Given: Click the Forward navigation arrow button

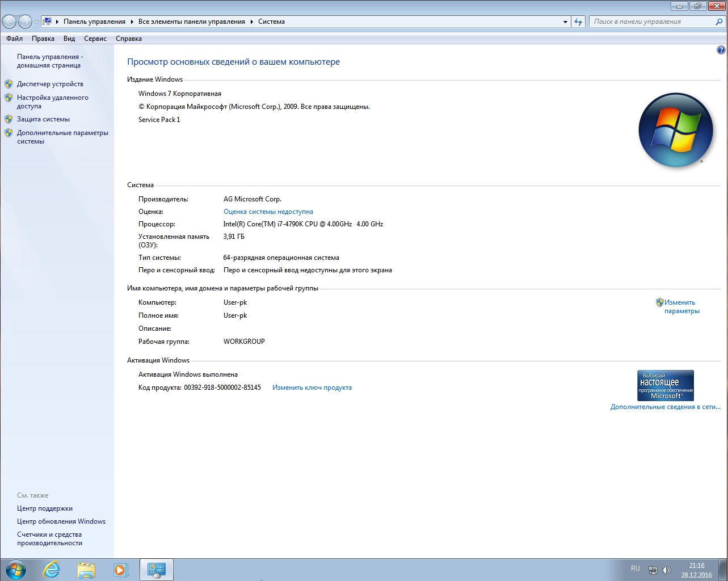Looking at the screenshot, I should [25, 22].
